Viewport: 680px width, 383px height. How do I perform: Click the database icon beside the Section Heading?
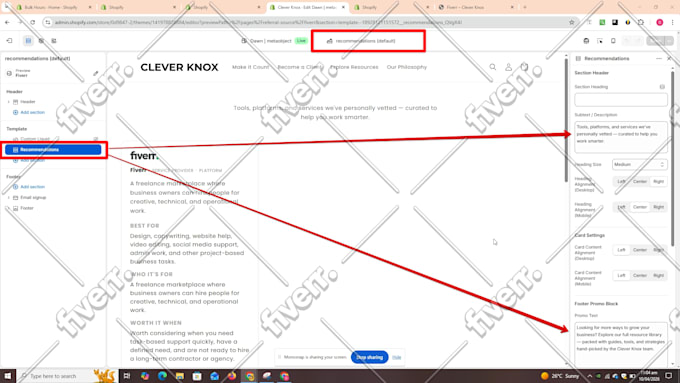tap(662, 87)
